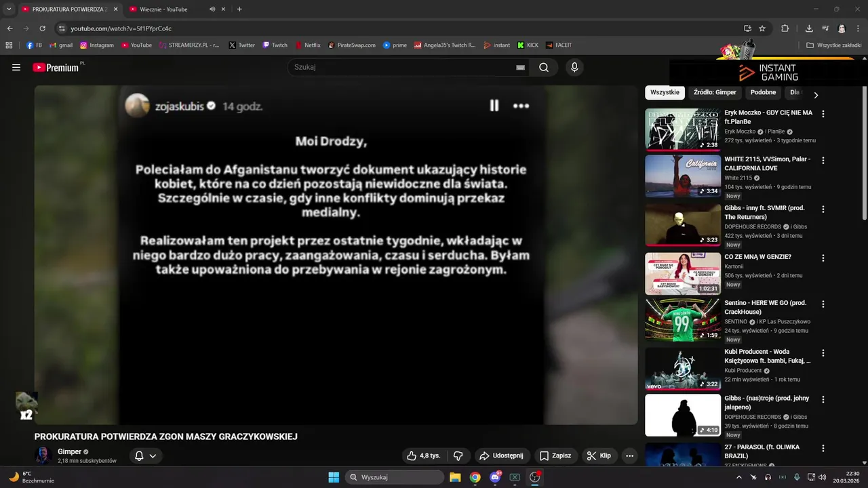Image resolution: width=868 pixels, height=488 pixels.
Task: Show hidden system tray icons chevron
Action: (x=739, y=477)
